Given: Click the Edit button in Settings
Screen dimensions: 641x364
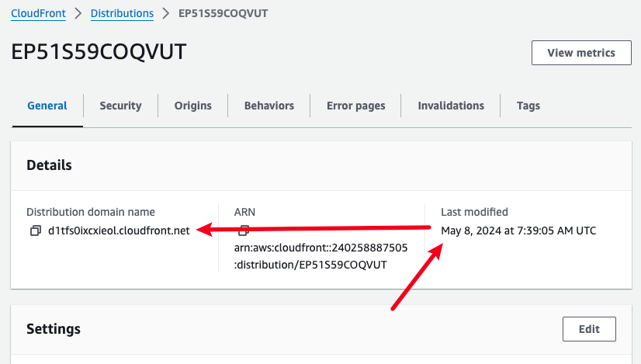Looking at the screenshot, I should point(589,329).
